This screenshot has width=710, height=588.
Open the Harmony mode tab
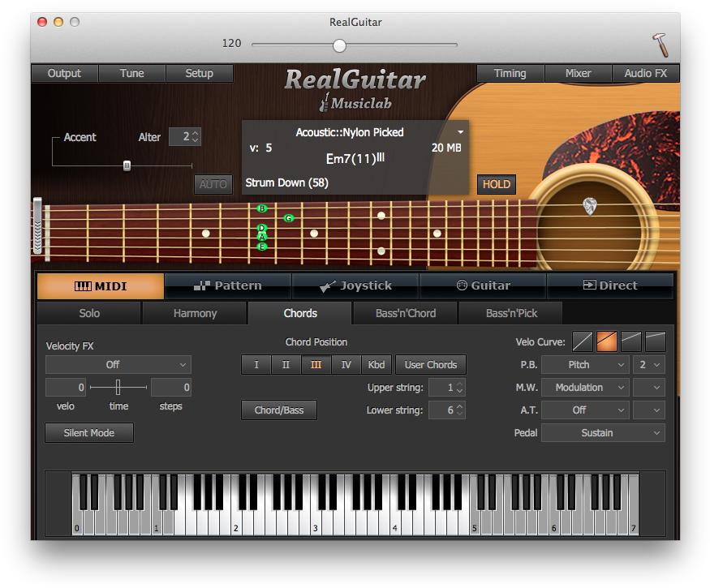click(196, 313)
